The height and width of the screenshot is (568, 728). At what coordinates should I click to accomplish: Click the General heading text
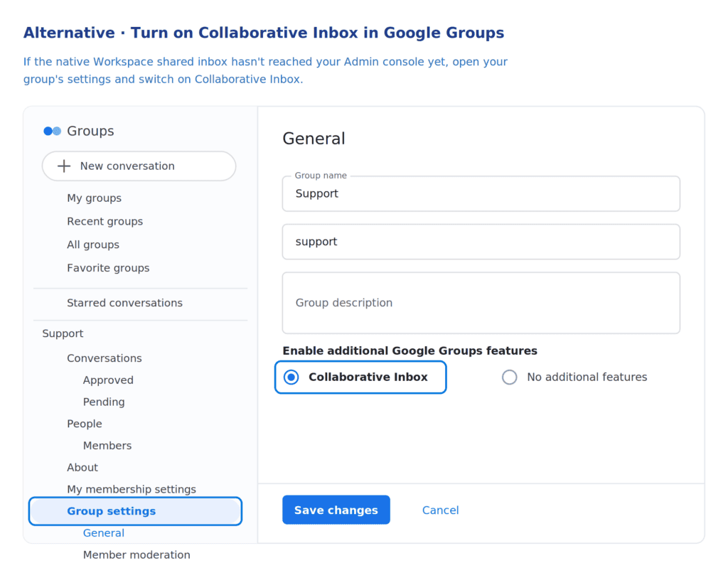(x=314, y=139)
